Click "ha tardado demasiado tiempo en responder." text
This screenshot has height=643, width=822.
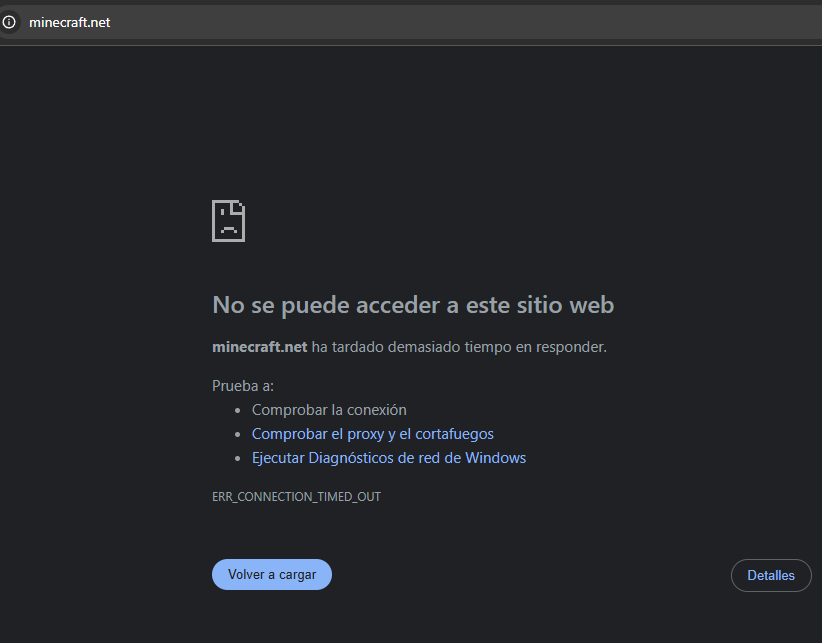point(459,347)
